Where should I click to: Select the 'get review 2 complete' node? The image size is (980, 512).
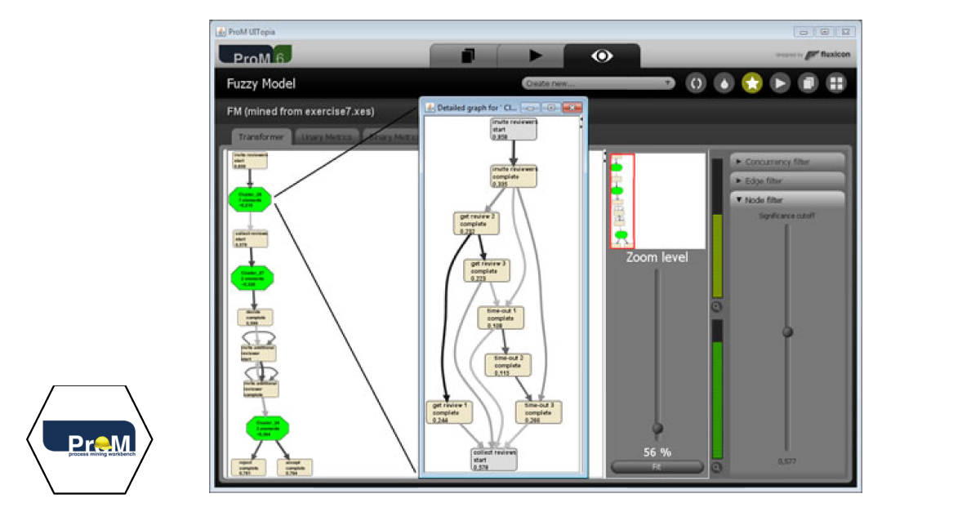(x=477, y=223)
